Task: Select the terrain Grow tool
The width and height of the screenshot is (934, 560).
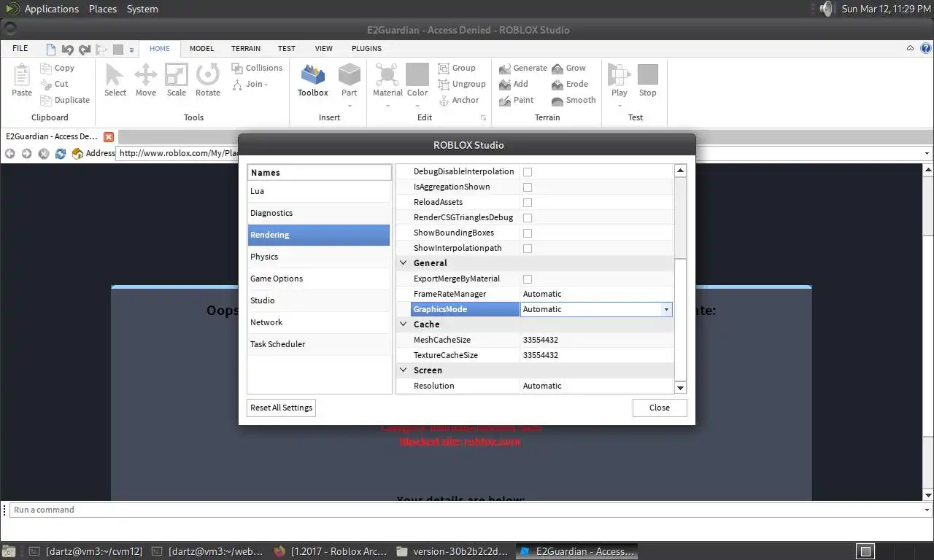Action: (569, 68)
